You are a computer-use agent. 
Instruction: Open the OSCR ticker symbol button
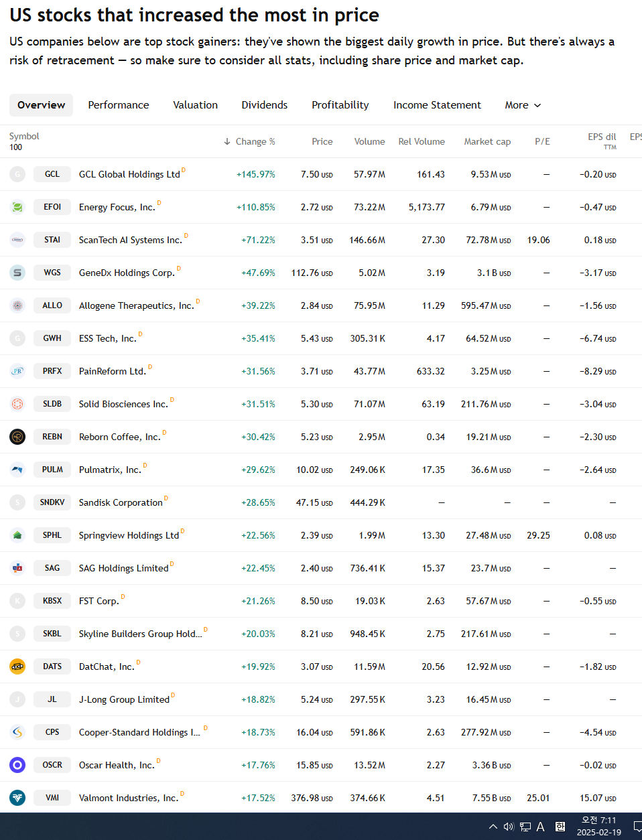52,765
